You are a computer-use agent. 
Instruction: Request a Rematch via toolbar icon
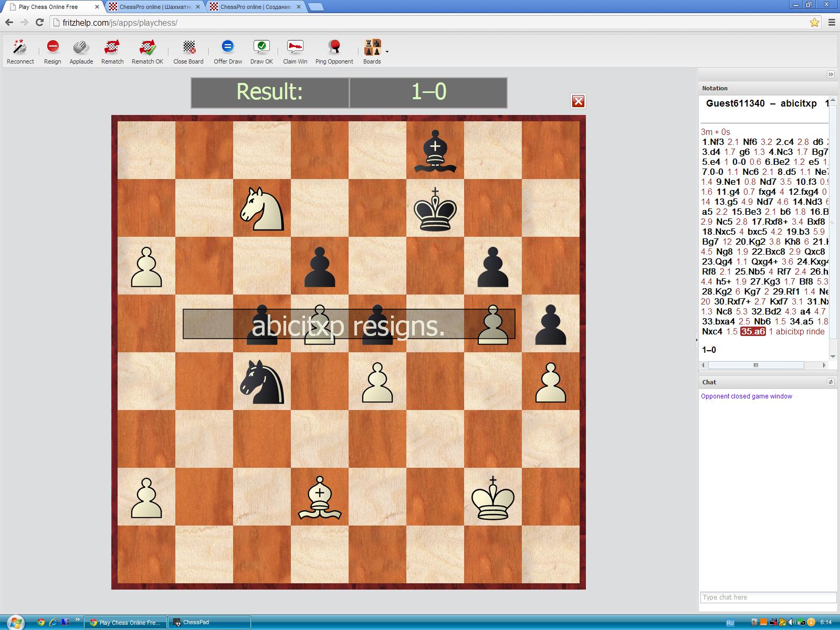[x=112, y=47]
